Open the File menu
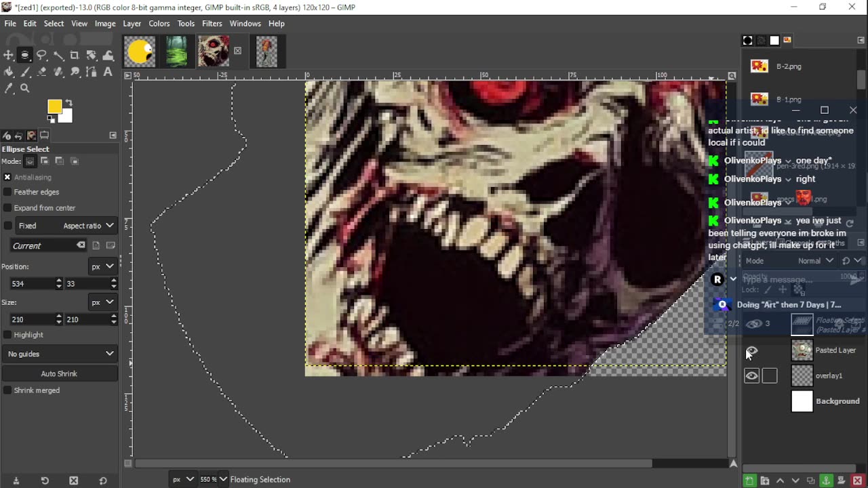 click(x=10, y=24)
